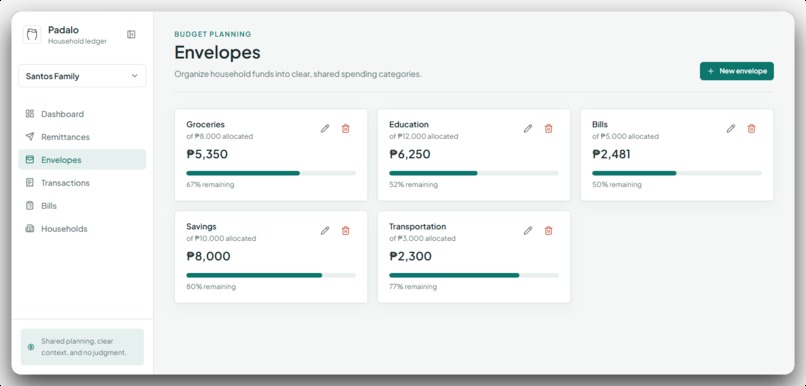The image size is (806, 386).
Task: Click the Education progress bar
Action: [x=474, y=173]
